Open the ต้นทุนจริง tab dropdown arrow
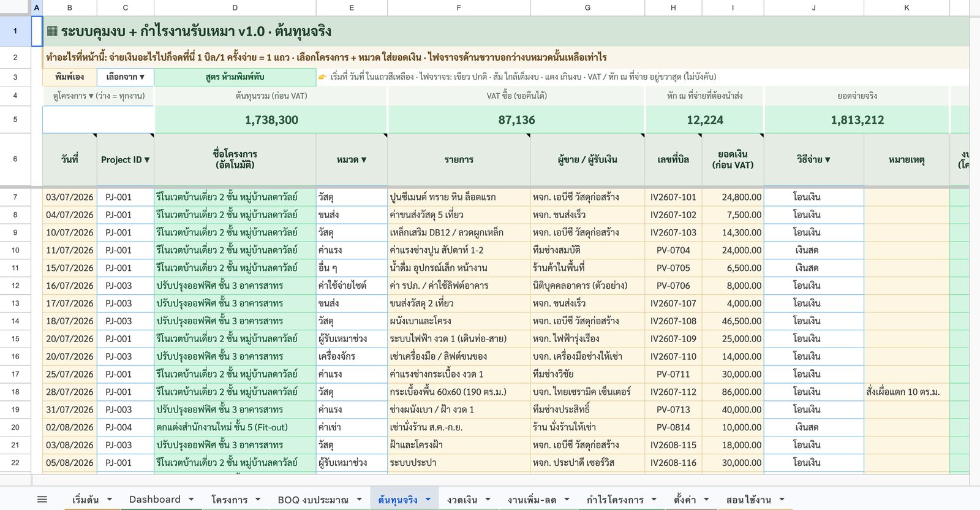This screenshot has width=980, height=510. click(428, 500)
